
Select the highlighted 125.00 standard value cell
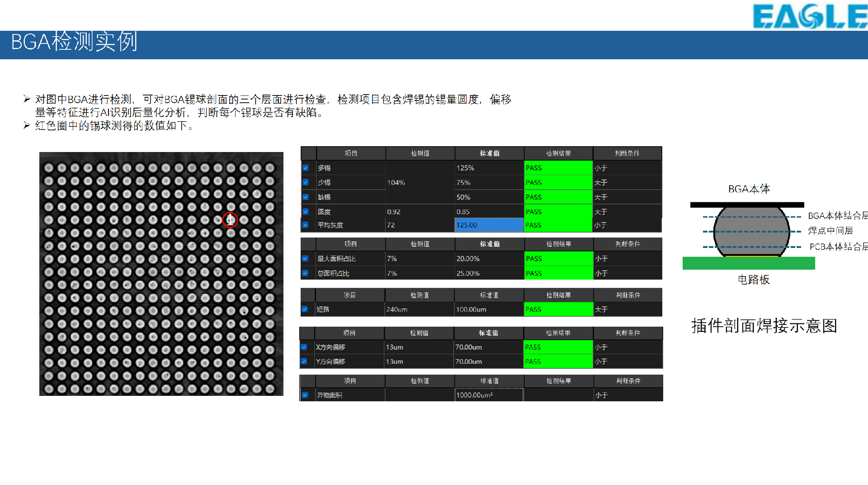pos(489,225)
